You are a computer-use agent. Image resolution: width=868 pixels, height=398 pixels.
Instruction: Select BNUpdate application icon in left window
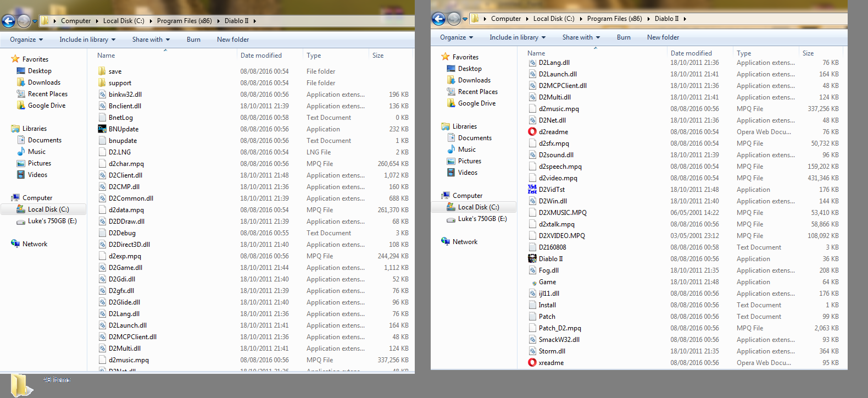pos(102,129)
